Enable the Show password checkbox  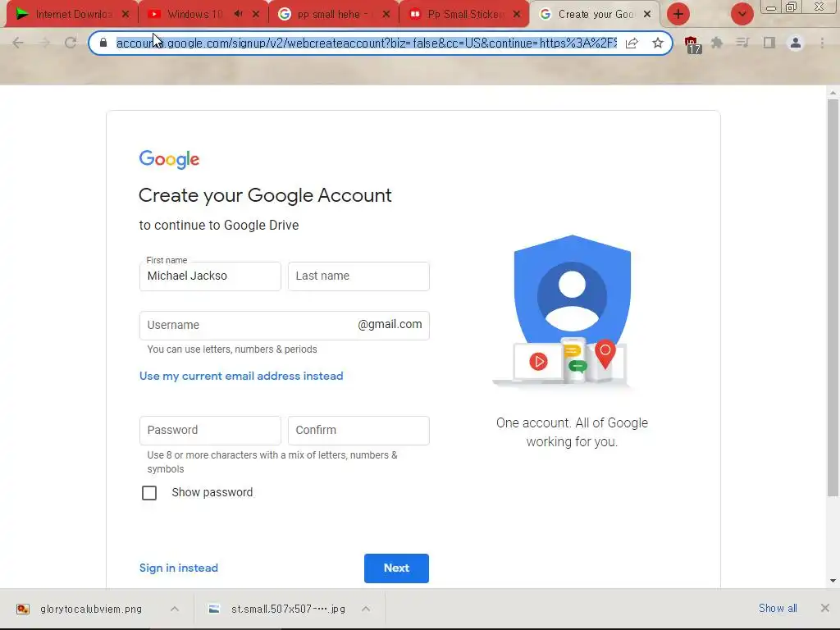(x=149, y=493)
